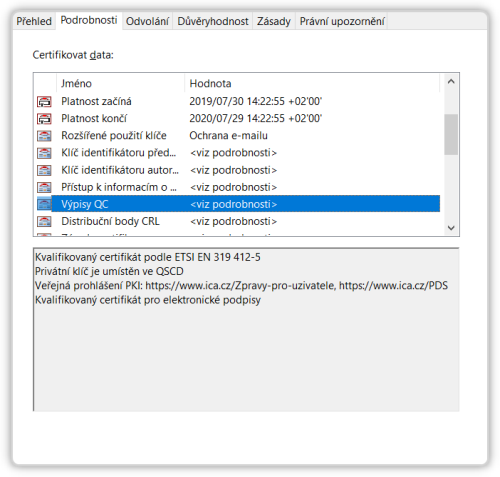Select the Platnost končí row name

click(94, 119)
